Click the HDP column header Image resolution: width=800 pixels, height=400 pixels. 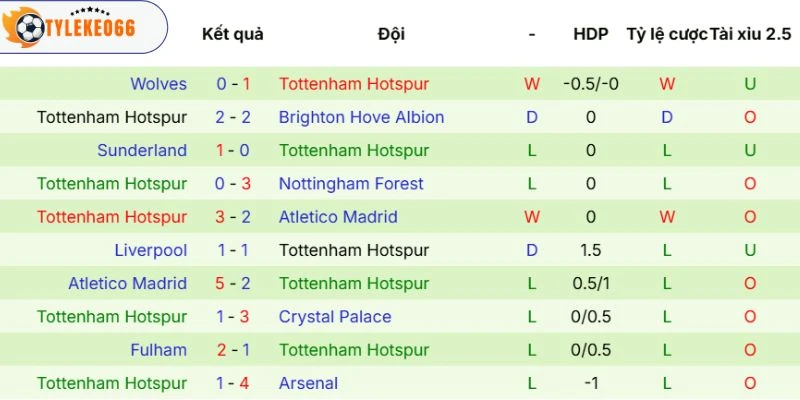click(591, 34)
